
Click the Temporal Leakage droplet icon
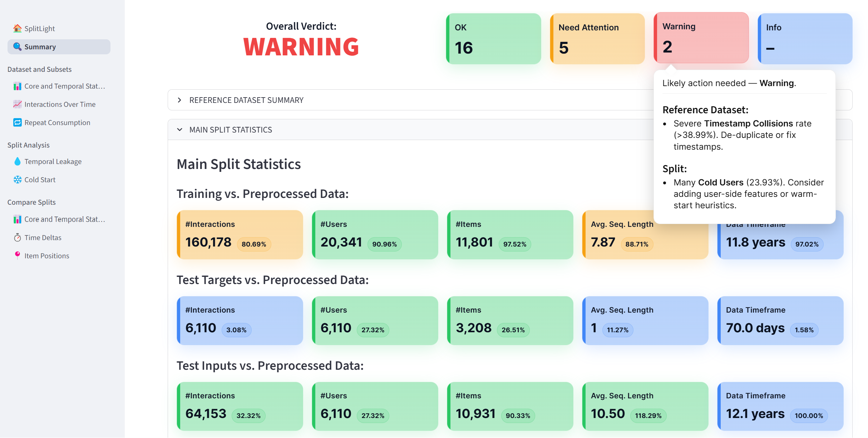(17, 161)
